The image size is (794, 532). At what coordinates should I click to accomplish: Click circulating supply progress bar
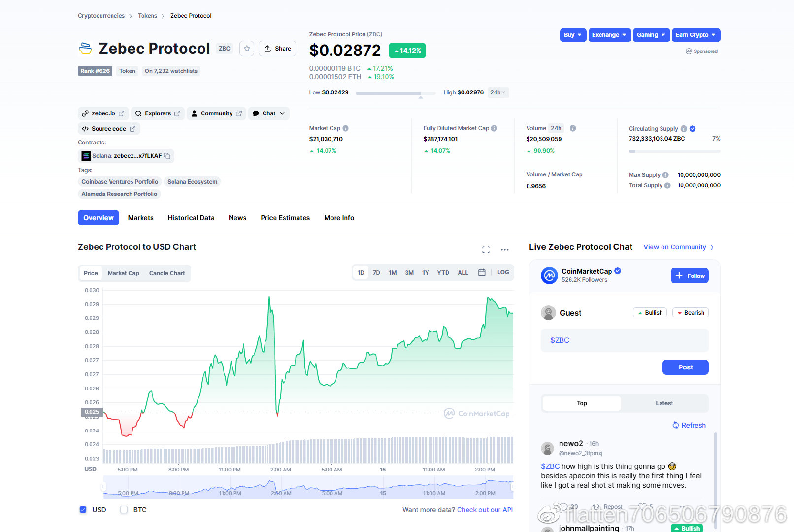pos(674,151)
